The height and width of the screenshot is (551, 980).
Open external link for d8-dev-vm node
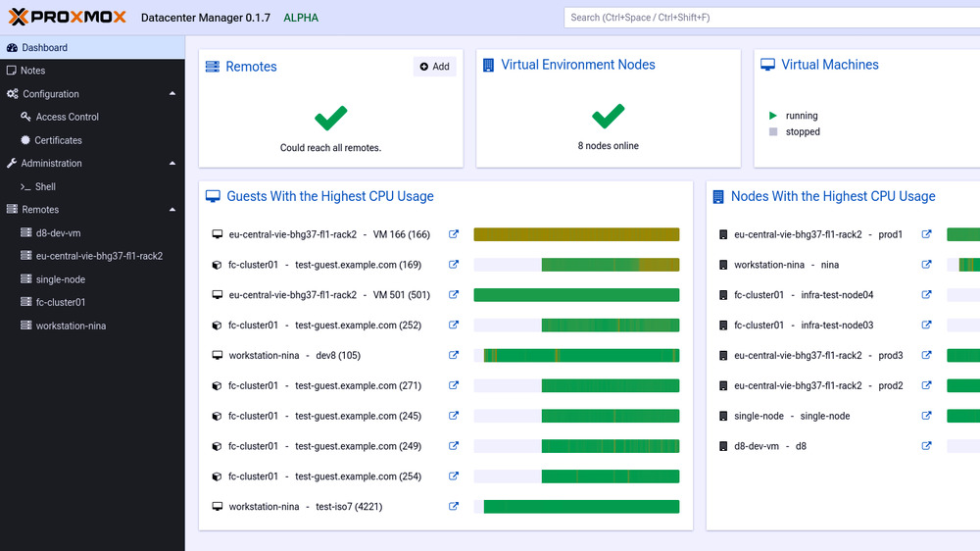pos(926,446)
